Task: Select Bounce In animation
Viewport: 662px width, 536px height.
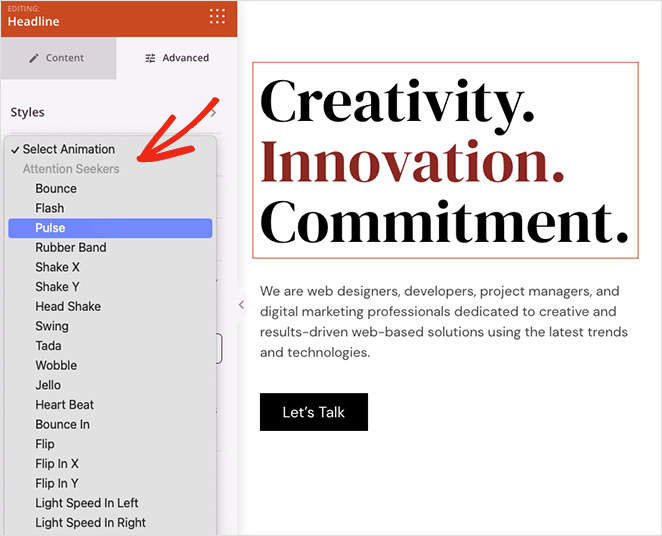Action: [110, 424]
